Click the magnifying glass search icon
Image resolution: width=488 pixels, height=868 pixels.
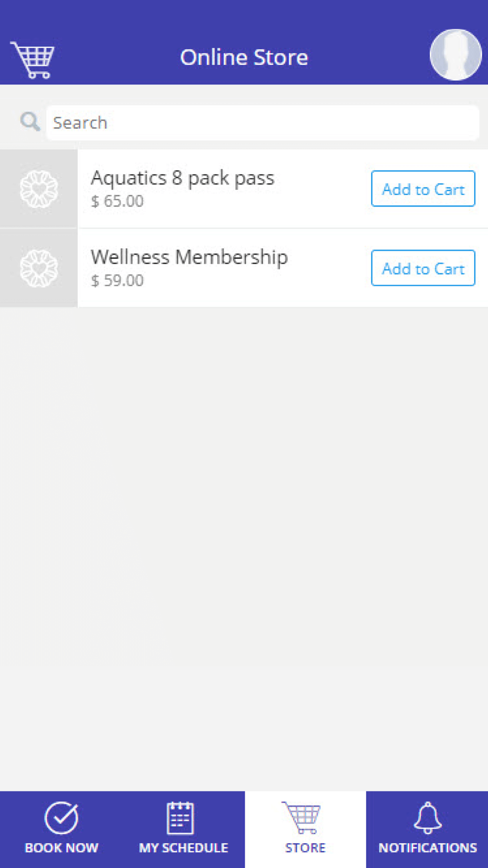point(30,122)
